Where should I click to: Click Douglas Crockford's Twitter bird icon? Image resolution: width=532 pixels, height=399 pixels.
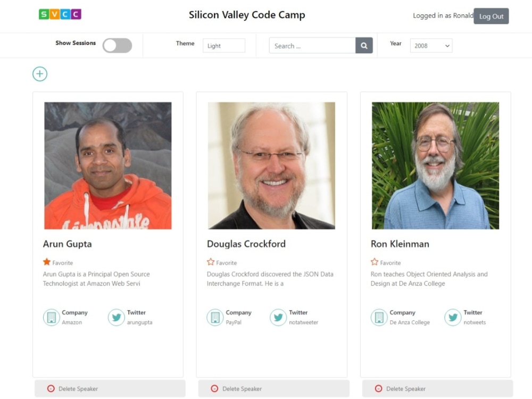(x=278, y=317)
